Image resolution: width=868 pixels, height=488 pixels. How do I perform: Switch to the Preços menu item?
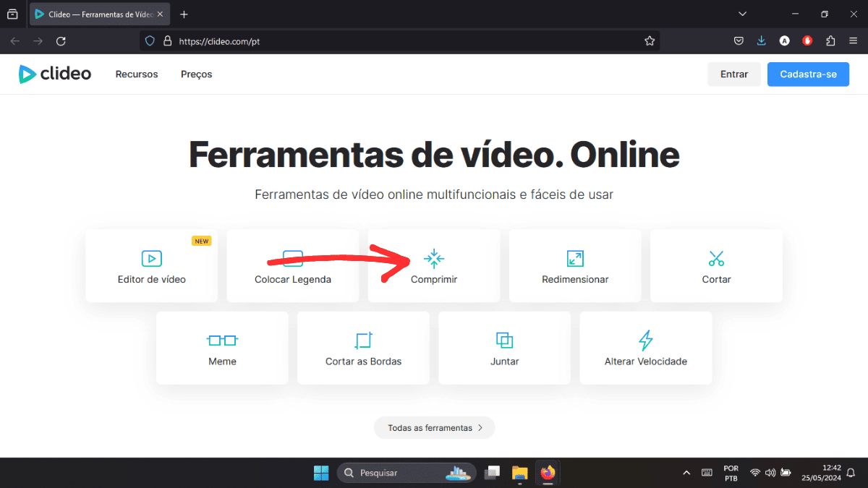pyautogui.click(x=196, y=74)
